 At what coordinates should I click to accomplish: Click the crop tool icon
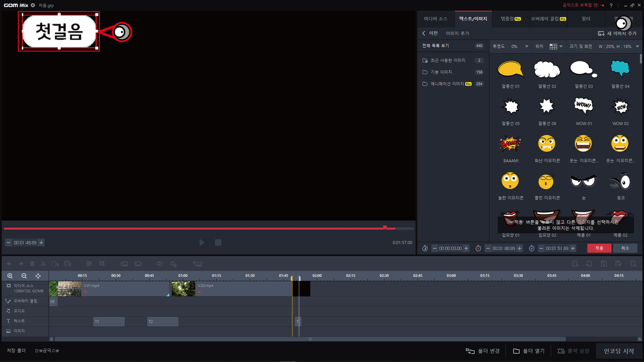102,264
